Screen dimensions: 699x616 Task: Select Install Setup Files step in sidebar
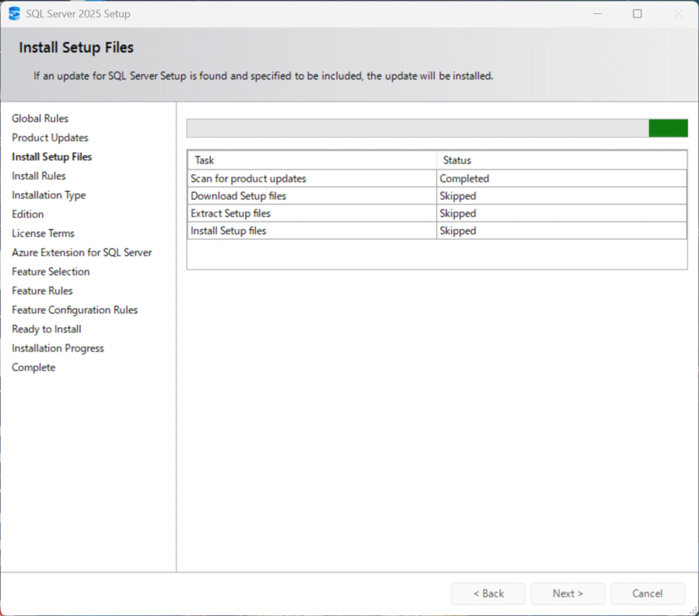[x=52, y=156]
